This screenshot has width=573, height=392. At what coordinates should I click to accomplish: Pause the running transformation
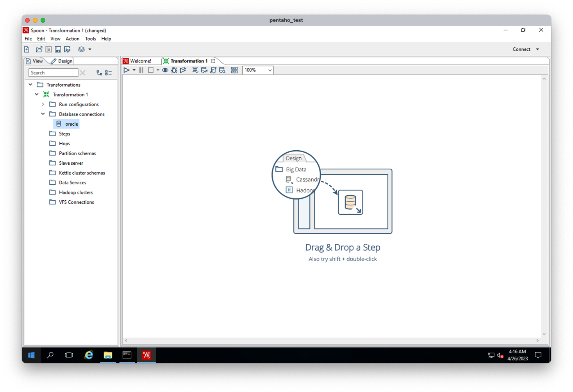click(141, 70)
